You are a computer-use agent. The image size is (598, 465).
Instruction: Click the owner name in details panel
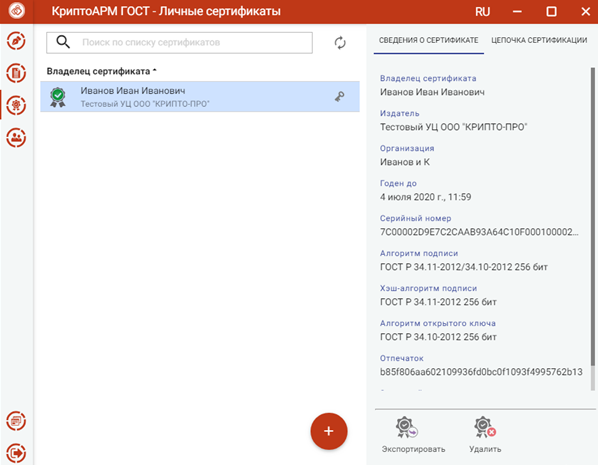pyautogui.click(x=432, y=92)
